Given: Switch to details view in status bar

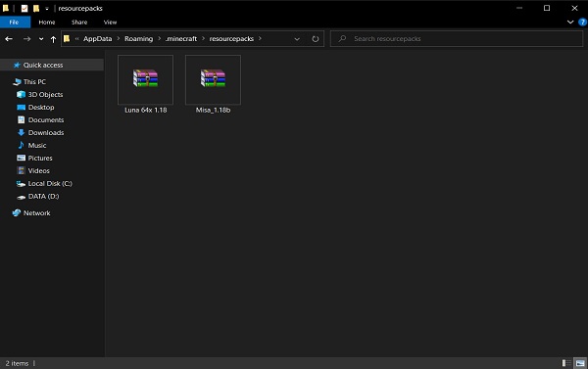Looking at the screenshot, I should [x=566, y=363].
